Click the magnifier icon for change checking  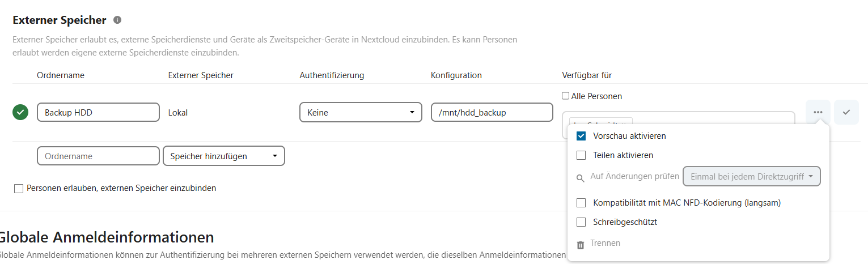(581, 178)
